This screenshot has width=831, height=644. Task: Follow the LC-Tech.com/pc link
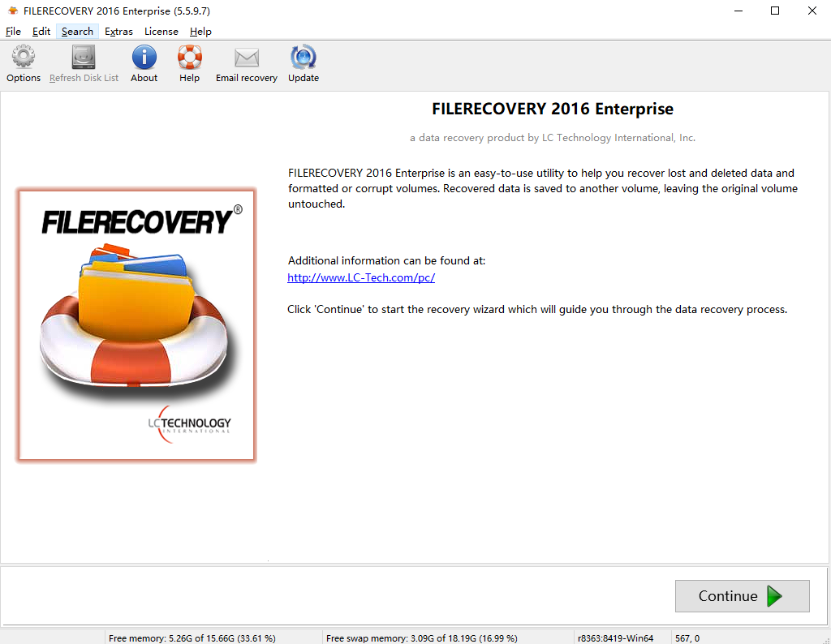[361, 277]
